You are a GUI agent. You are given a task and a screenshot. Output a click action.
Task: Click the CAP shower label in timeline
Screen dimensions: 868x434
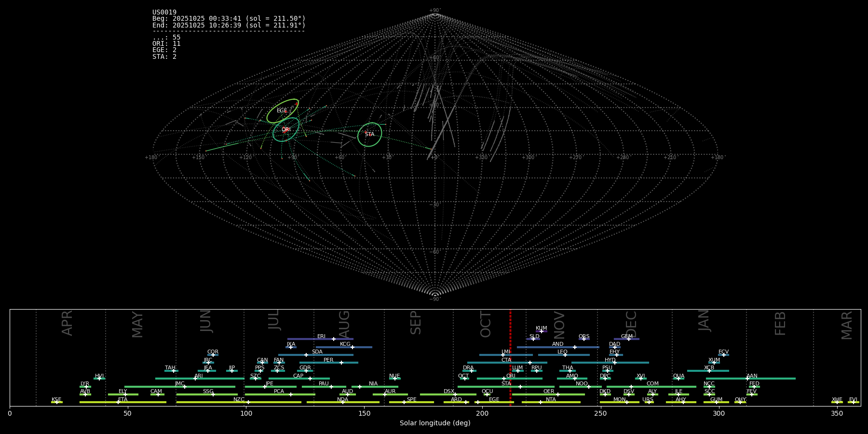tap(298, 376)
